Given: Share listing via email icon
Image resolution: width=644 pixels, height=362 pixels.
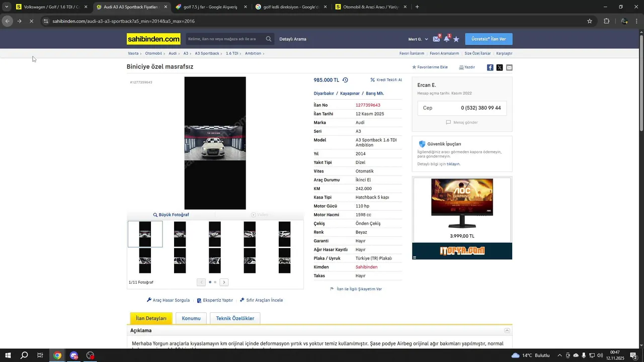Looking at the screenshot, I should 509,67.
